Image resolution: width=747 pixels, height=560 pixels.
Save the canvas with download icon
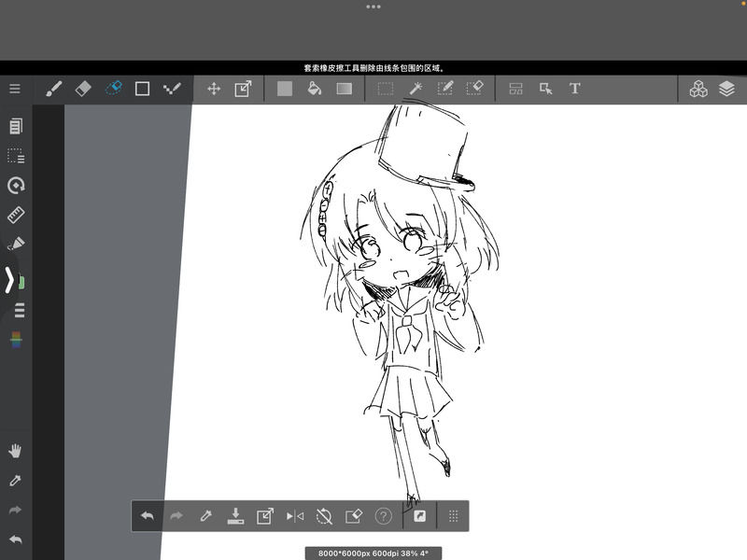point(235,516)
